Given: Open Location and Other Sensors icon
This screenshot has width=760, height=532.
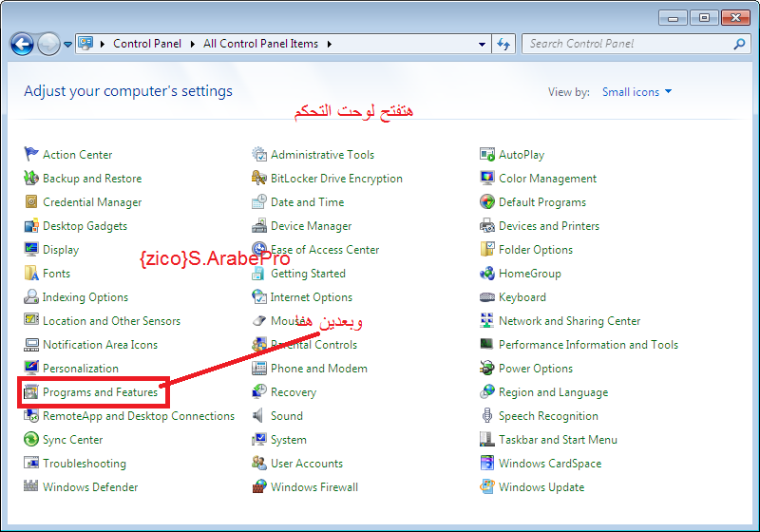Looking at the screenshot, I should click(x=31, y=320).
